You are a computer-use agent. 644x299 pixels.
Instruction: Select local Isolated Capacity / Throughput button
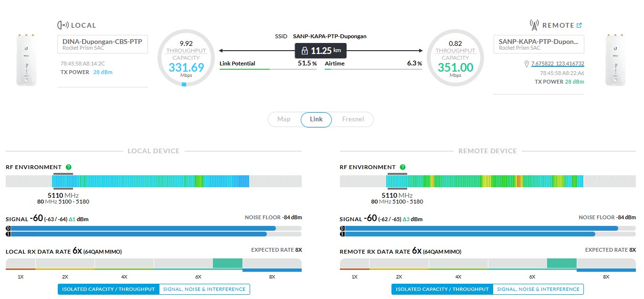tap(108, 289)
